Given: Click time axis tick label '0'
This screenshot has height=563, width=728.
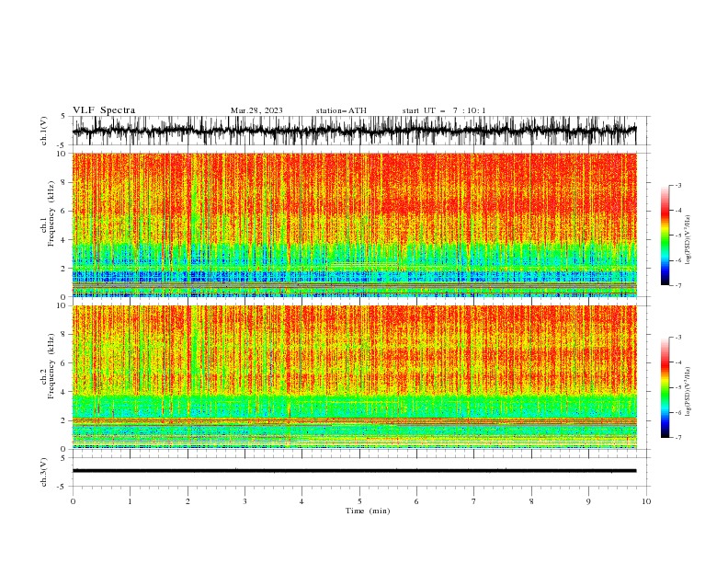Looking at the screenshot, I should (73, 501).
